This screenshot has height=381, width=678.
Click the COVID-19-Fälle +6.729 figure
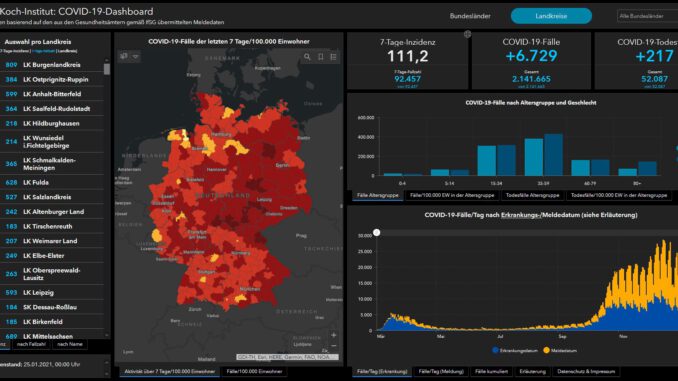531,56
